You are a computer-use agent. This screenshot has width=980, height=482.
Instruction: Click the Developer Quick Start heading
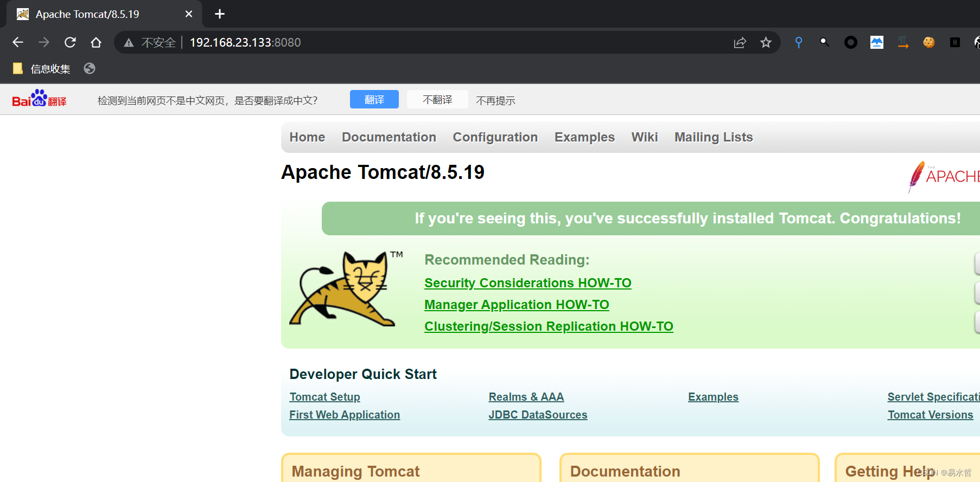(x=363, y=374)
